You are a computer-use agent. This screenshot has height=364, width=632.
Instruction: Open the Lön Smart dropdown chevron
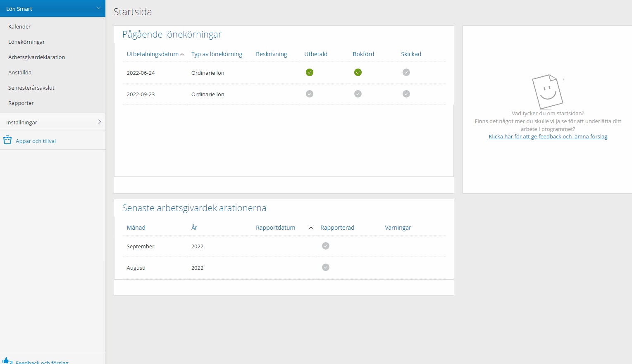coord(98,8)
